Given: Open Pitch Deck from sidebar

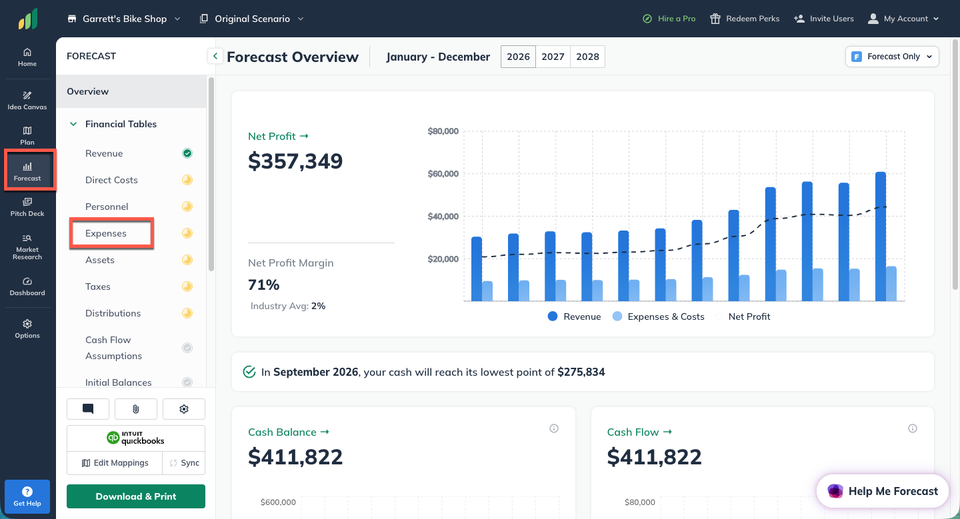Looking at the screenshot, I should coord(27,207).
